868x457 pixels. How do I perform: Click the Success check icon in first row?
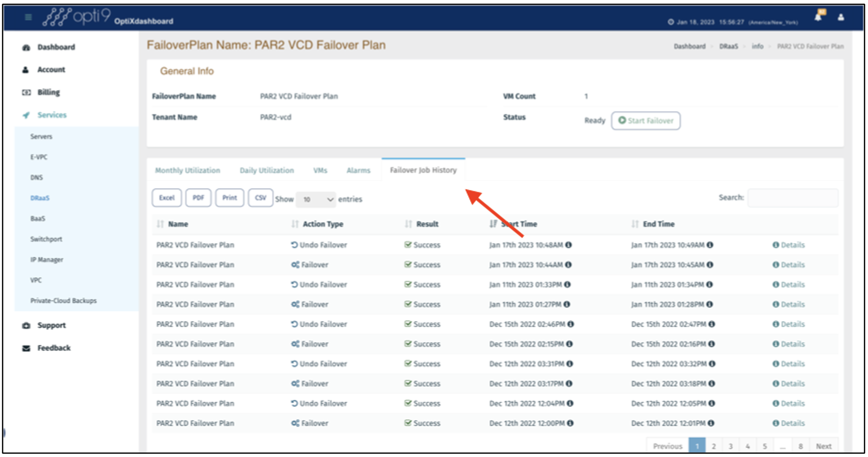click(408, 244)
